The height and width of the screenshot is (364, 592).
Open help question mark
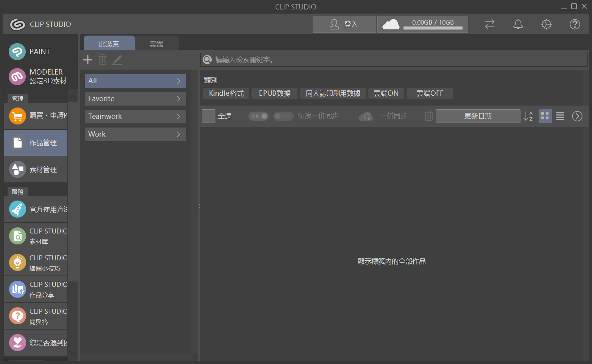(575, 24)
